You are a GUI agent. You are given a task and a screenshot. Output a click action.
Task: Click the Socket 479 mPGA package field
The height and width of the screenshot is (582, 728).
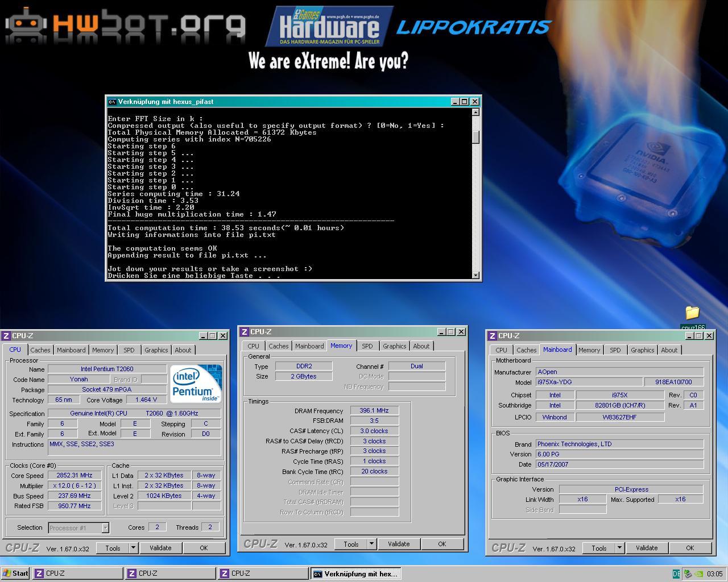107,389
